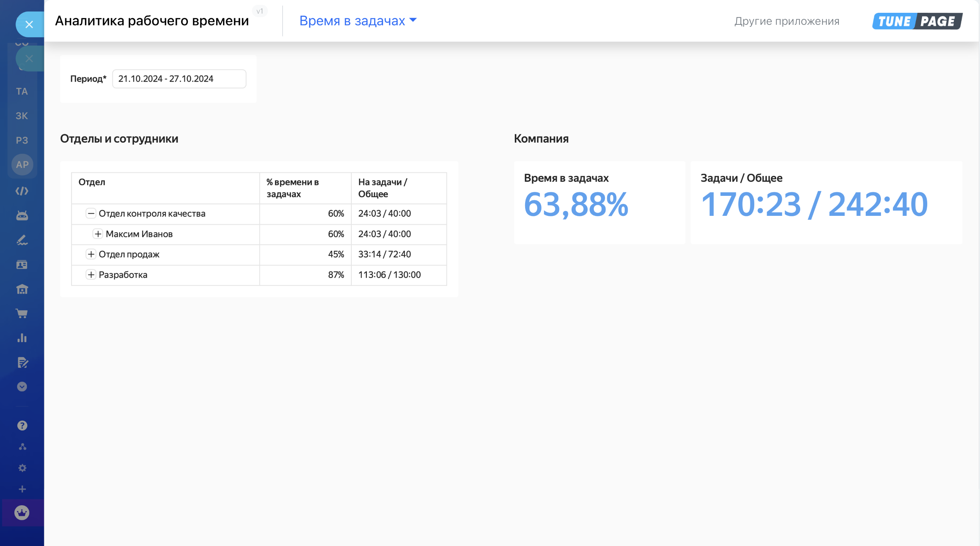Open the contact card sidebar icon
Image resolution: width=980 pixels, height=546 pixels.
[x=22, y=265]
